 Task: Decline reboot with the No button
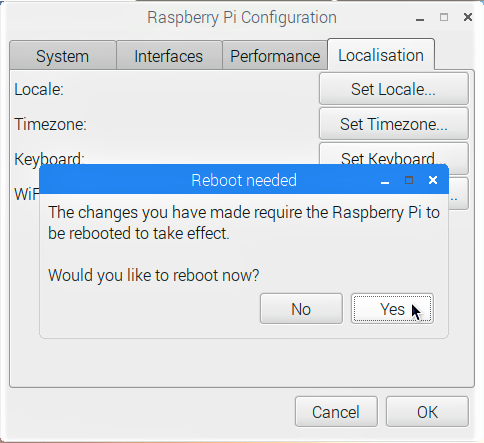tap(301, 309)
